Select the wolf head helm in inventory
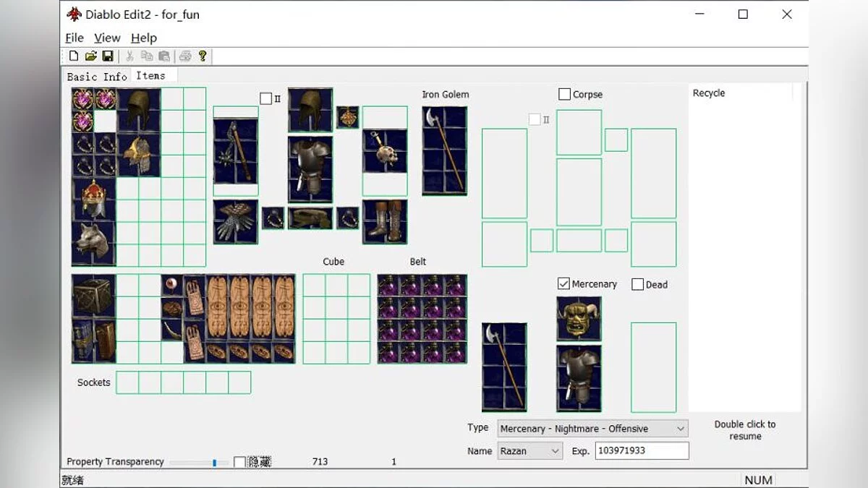This screenshot has width=868, height=488. (93, 242)
